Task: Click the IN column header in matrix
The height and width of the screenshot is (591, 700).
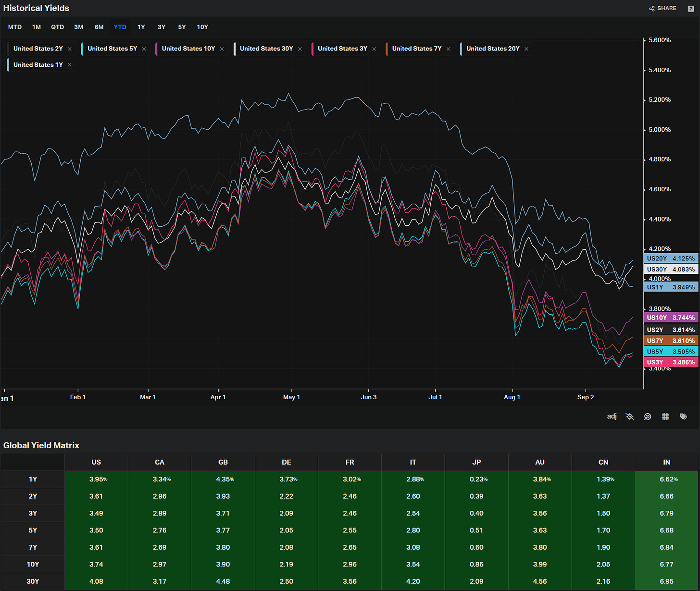Action: click(666, 462)
